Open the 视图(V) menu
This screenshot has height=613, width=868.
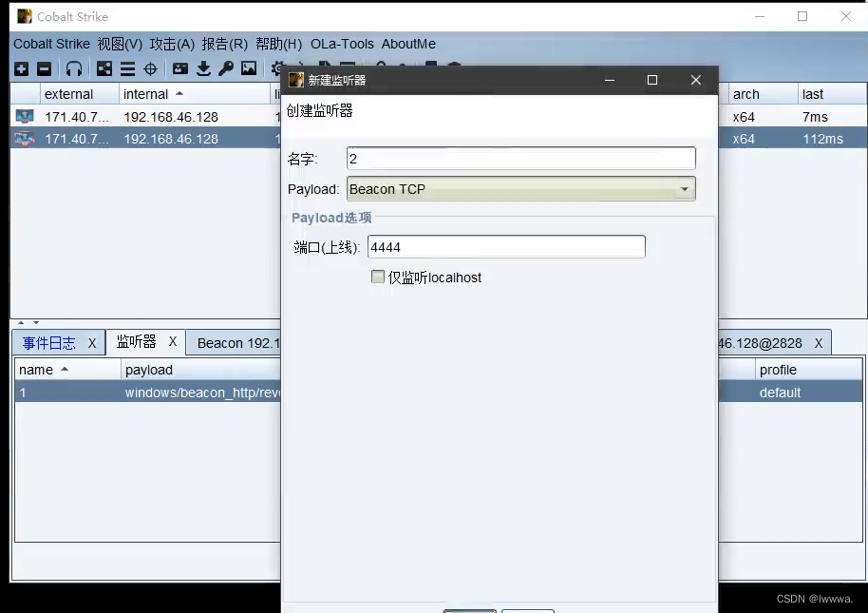click(x=120, y=44)
